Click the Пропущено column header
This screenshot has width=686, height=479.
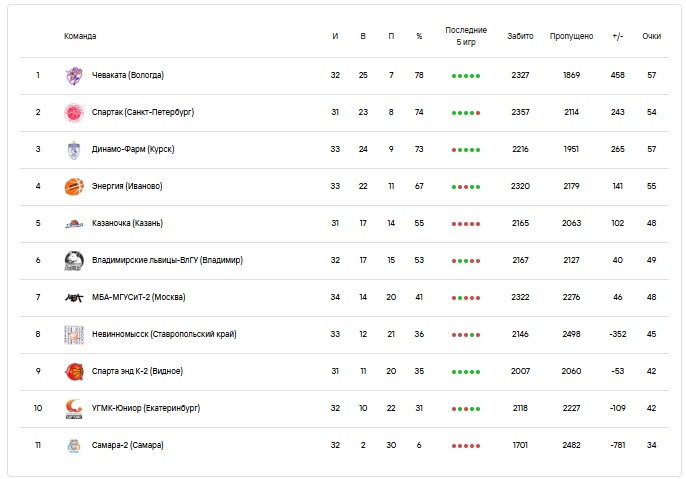tap(571, 36)
